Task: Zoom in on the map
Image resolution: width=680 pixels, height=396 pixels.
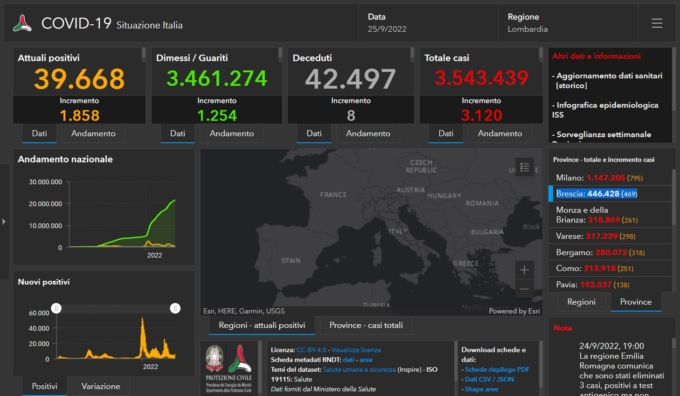Action: (524, 270)
